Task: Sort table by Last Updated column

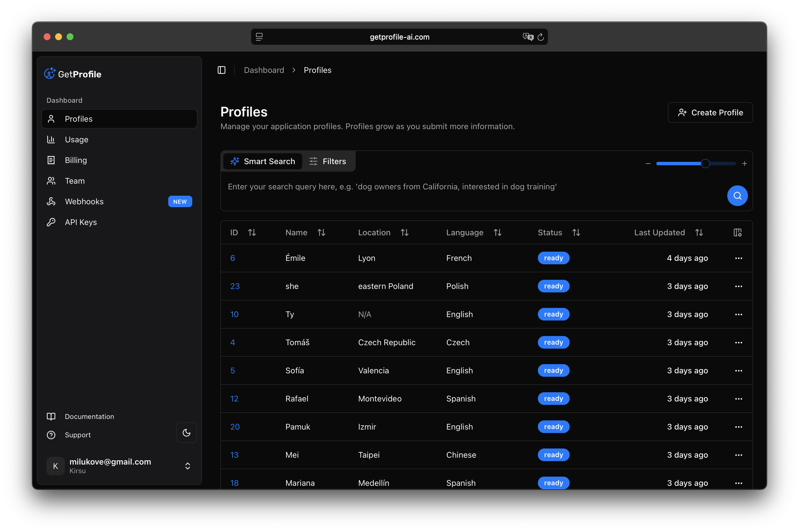Action: pos(699,232)
